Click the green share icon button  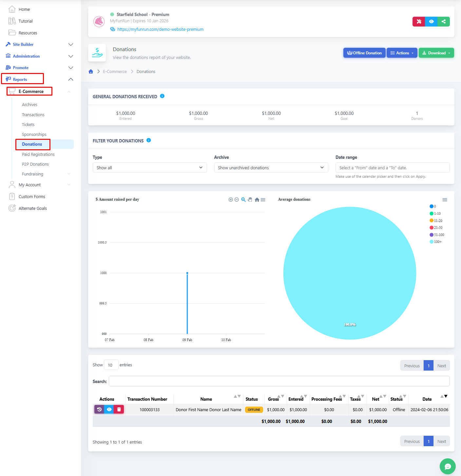(x=444, y=22)
